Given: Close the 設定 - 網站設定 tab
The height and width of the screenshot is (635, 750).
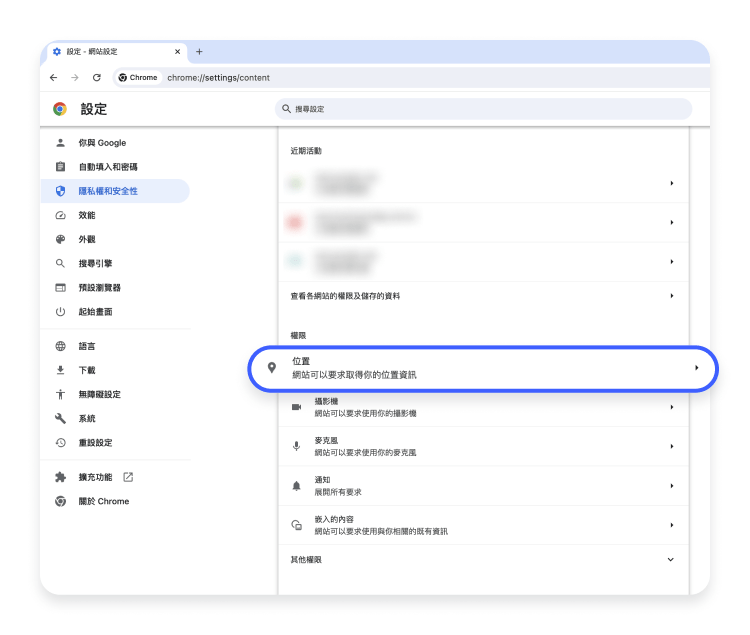Looking at the screenshot, I should point(177,52).
